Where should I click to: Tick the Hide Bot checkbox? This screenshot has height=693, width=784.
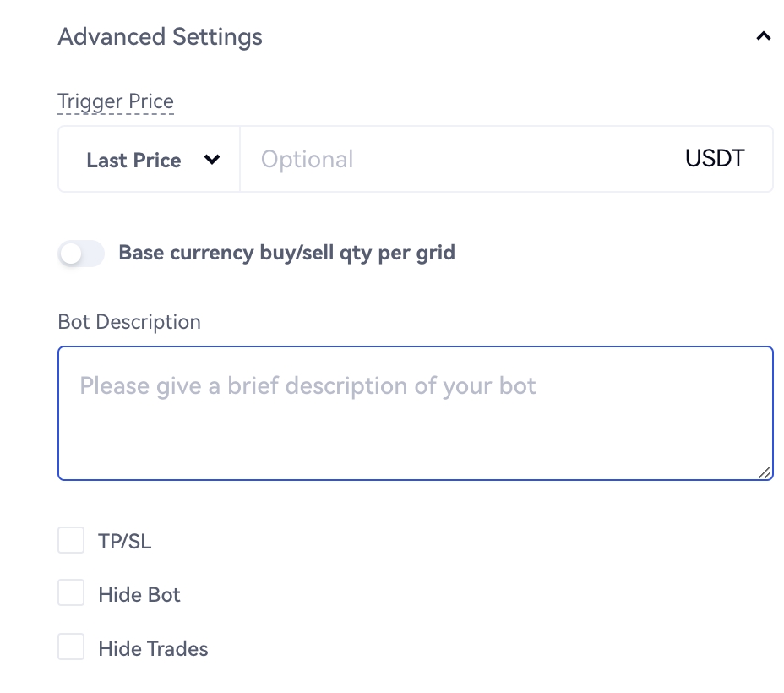71,593
